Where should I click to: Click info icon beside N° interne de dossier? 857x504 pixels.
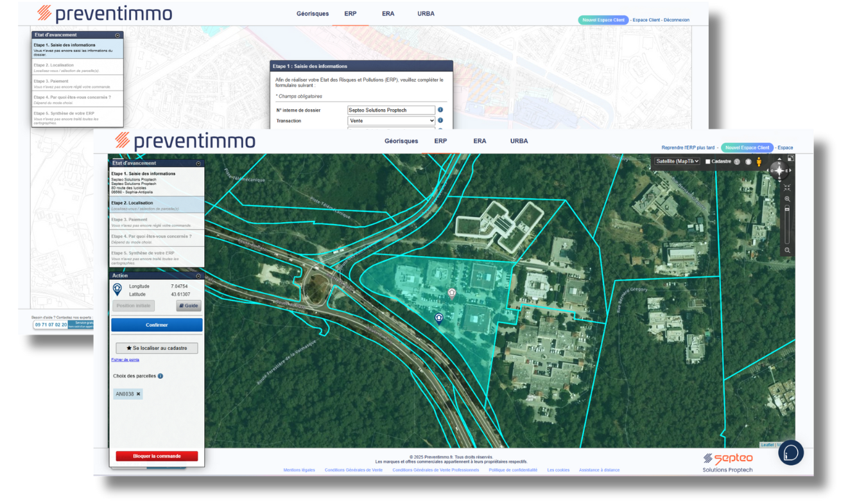pyautogui.click(x=440, y=110)
